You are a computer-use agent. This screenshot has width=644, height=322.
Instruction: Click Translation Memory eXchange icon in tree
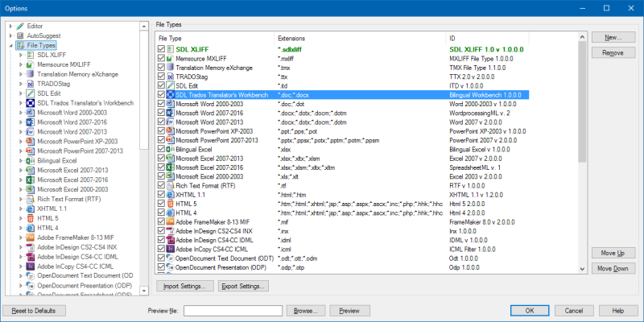(30, 74)
